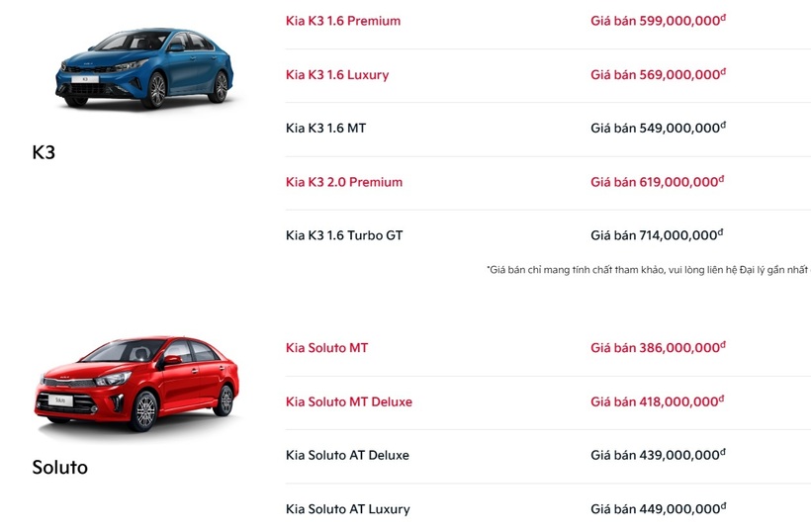Open the blue Kia K3 car image
The height and width of the screenshot is (532, 811).
pos(144,67)
